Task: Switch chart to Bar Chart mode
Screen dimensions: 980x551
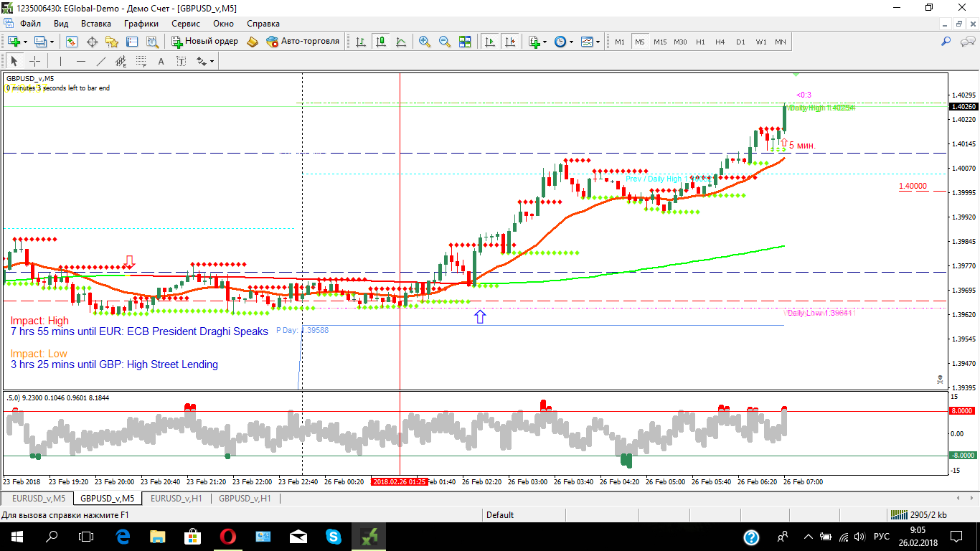Action: 361,42
